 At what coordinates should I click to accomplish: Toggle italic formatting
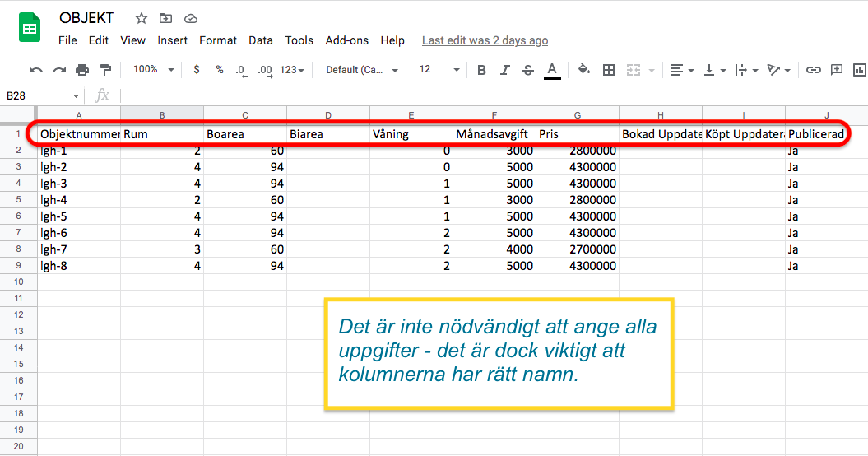(x=505, y=70)
